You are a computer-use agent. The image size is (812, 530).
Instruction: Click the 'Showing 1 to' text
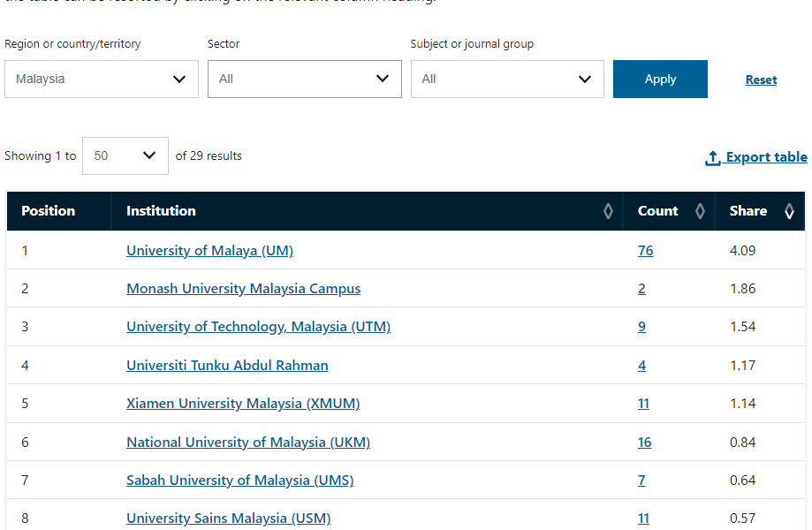click(41, 155)
